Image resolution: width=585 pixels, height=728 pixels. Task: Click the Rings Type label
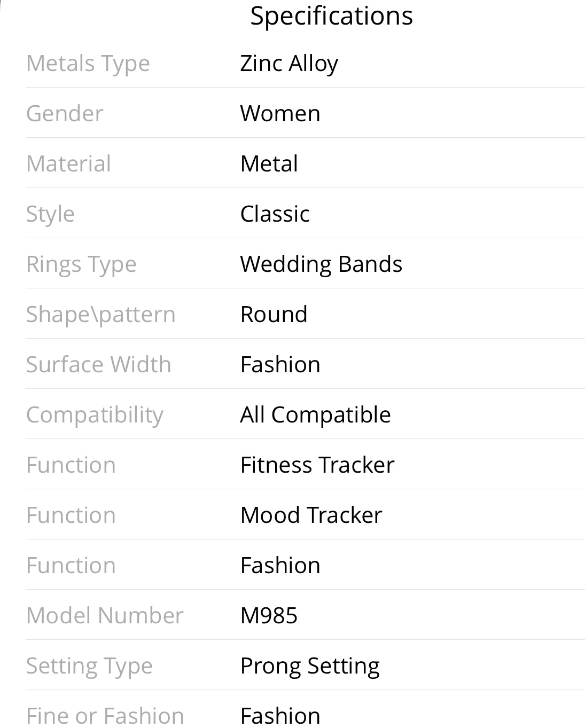point(81,265)
